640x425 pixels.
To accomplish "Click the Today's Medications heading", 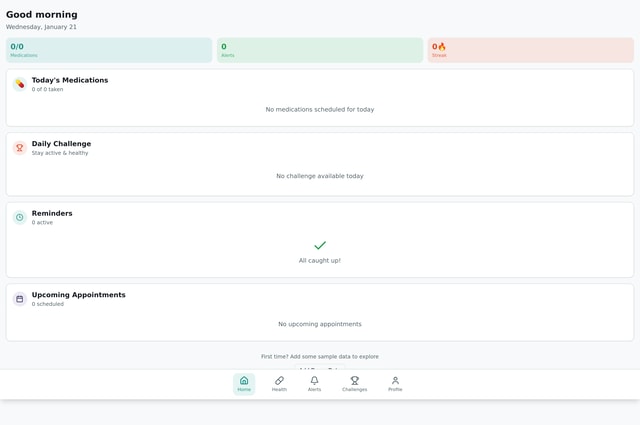I will tap(70, 80).
